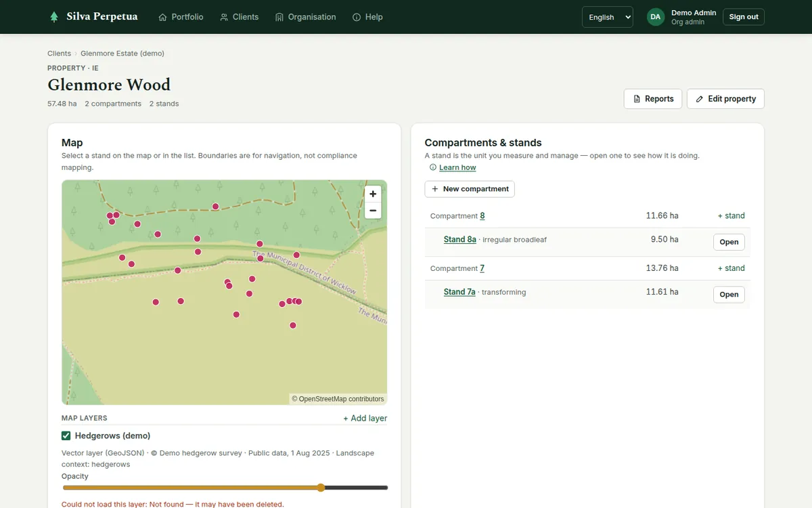812x508 pixels.
Task: Click the 9.50 ha stand area value
Action: coord(664,239)
